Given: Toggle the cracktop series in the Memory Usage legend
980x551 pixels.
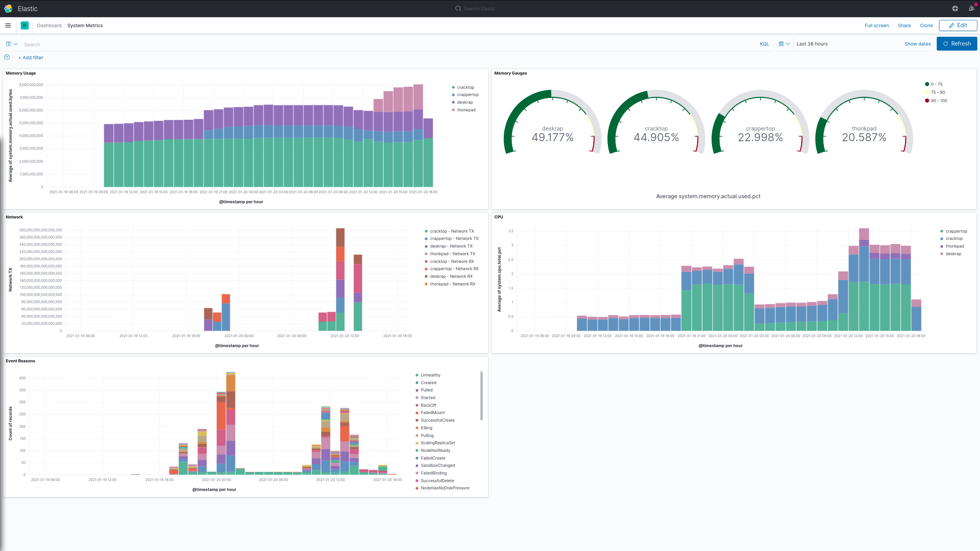Looking at the screenshot, I should [x=465, y=87].
